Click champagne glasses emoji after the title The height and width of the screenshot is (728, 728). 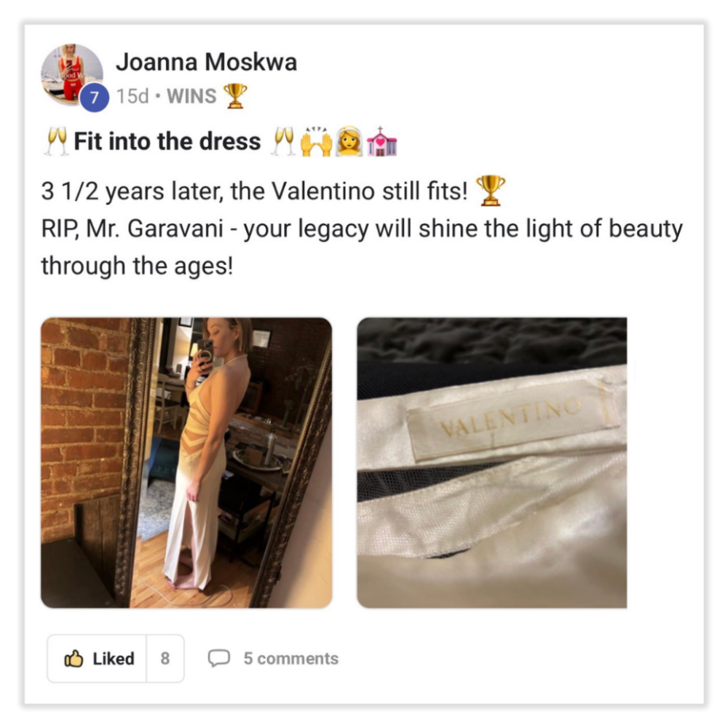(x=282, y=141)
